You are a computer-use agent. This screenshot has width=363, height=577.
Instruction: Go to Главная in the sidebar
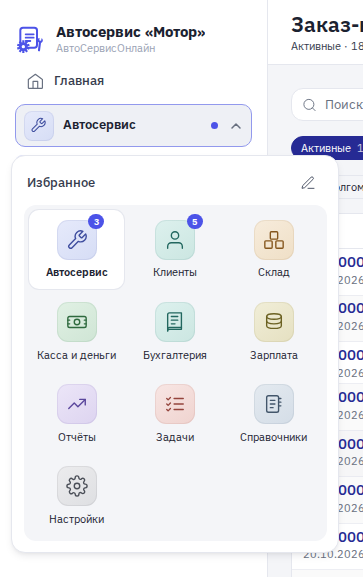133,81
